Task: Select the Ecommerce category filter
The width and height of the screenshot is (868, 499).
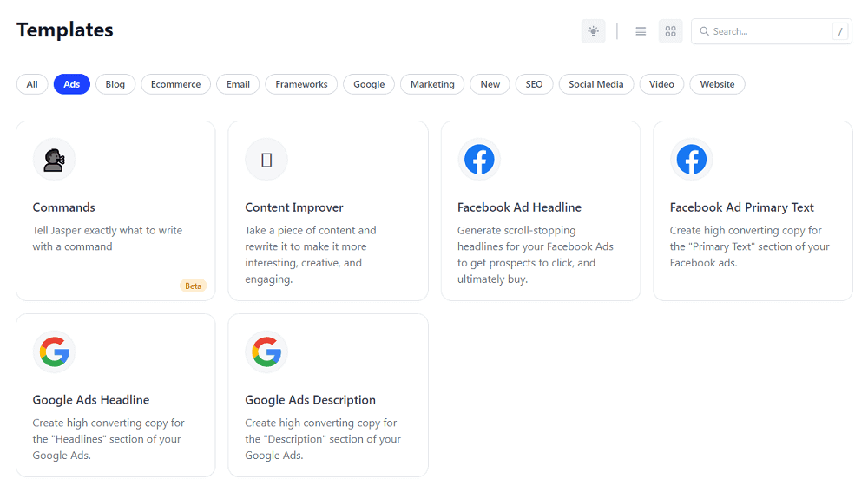Action: (175, 84)
